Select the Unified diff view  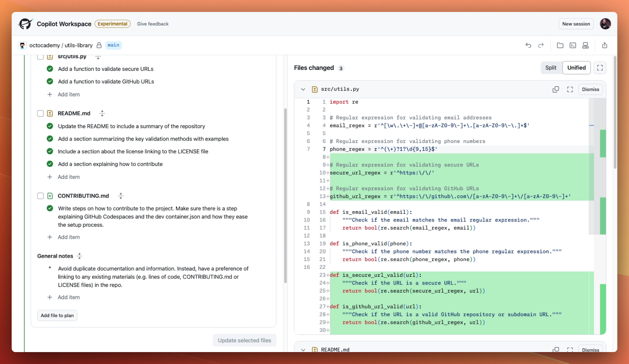point(576,68)
